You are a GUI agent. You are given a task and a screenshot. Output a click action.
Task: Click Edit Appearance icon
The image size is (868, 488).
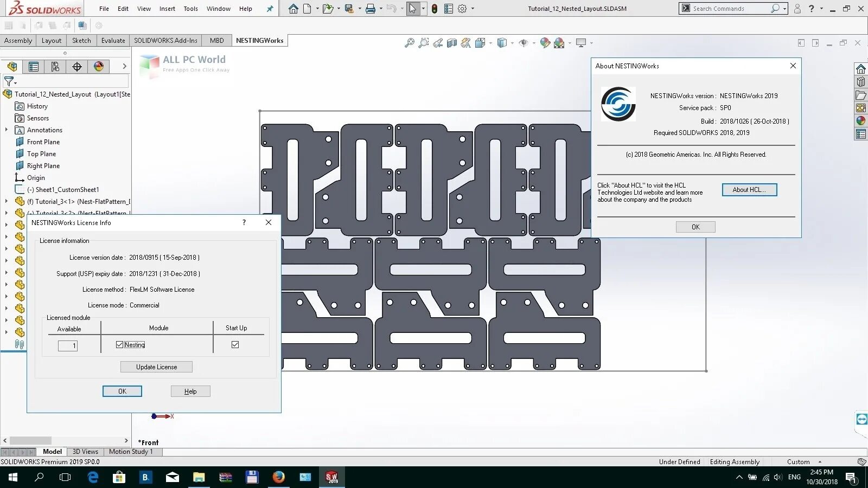click(x=545, y=43)
